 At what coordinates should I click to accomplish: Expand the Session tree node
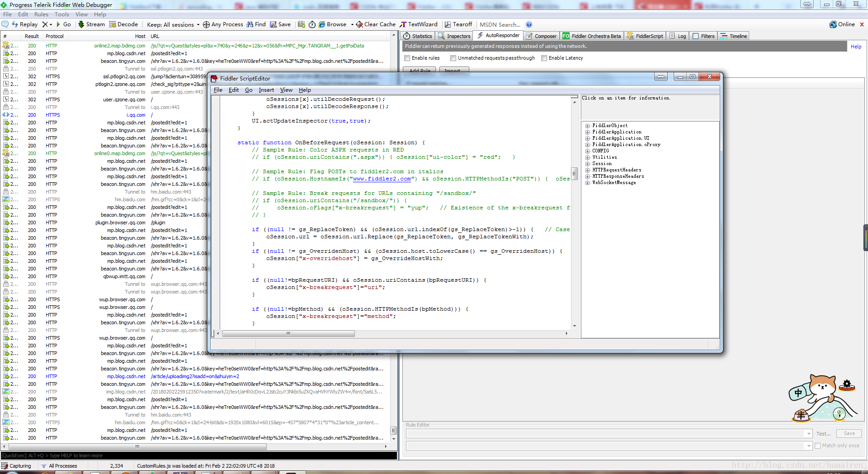tap(588, 164)
